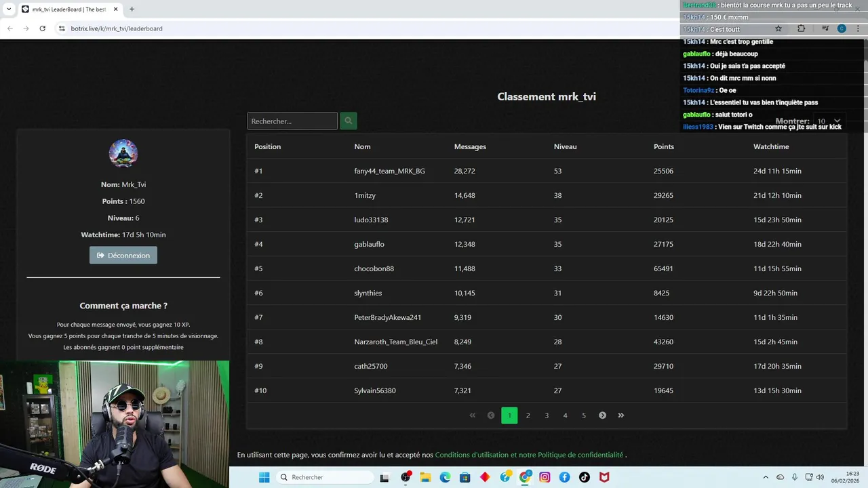The image size is (868, 488).
Task: Click user name Sylvain56380
Action: (375, 390)
